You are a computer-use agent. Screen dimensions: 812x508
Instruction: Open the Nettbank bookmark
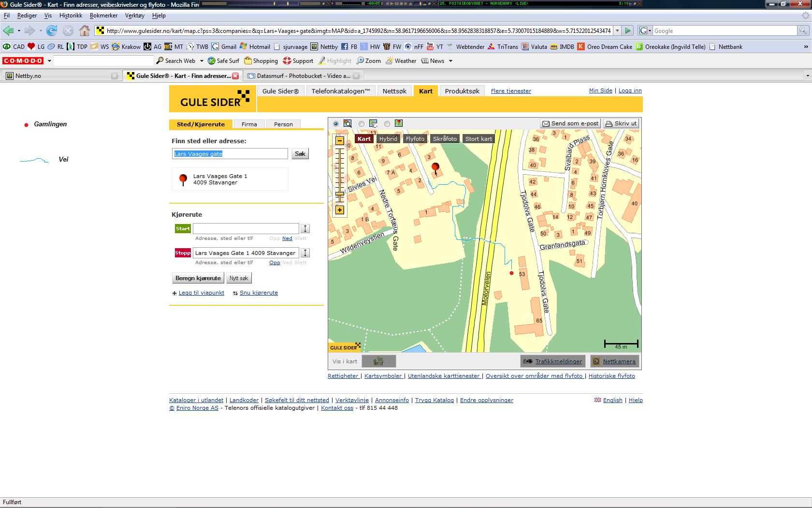pos(725,47)
